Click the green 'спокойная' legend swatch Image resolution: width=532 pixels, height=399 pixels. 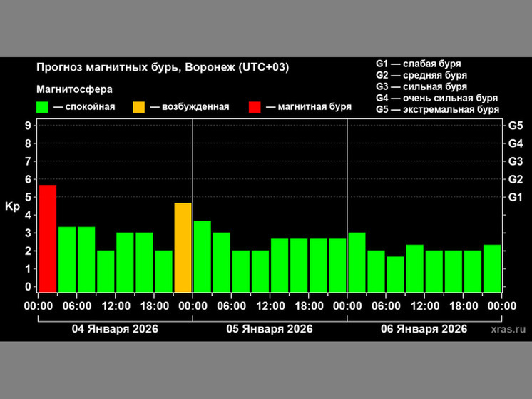[x=43, y=107]
